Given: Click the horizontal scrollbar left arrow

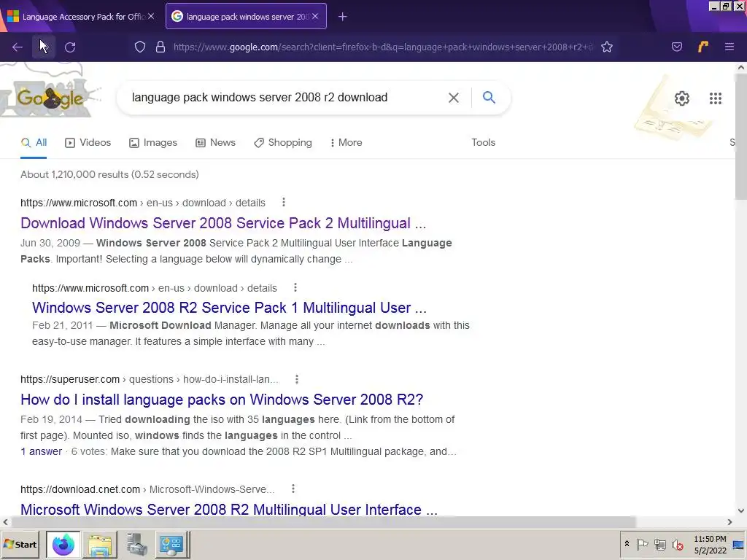Looking at the screenshot, I should 5,522.
